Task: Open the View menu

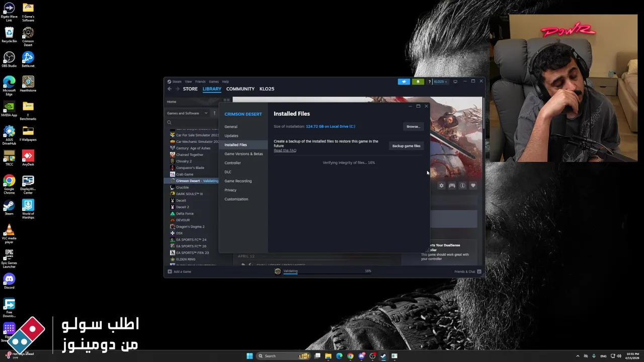Action: (x=188, y=81)
